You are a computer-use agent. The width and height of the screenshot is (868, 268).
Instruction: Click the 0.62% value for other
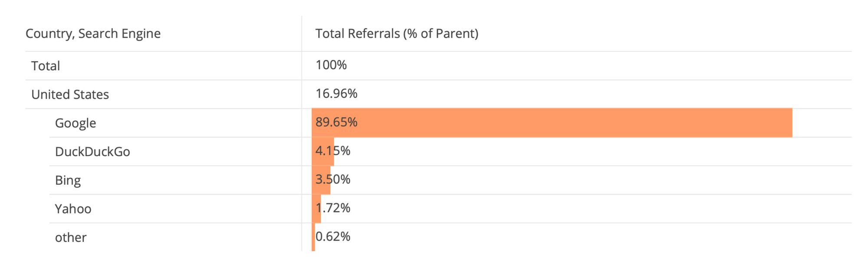pos(333,237)
